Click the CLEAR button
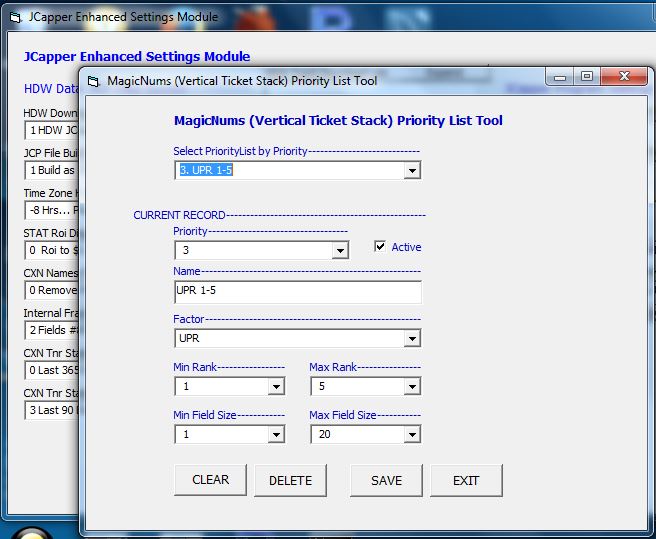The image size is (656, 539). pos(210,480)
